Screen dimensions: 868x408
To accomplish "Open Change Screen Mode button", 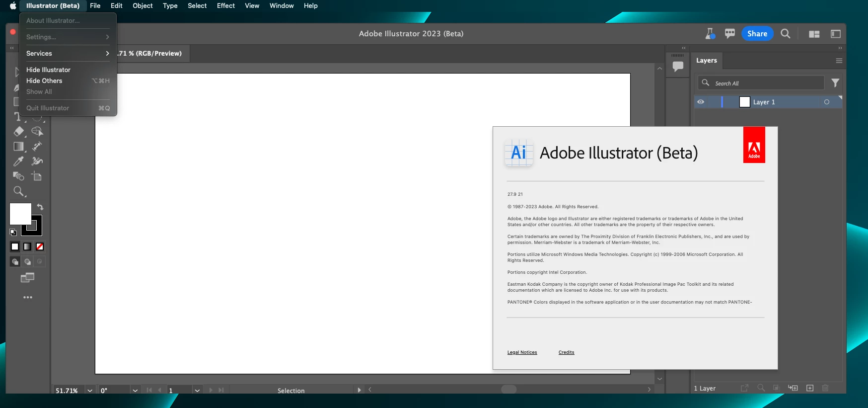I will tap(27, 278).
